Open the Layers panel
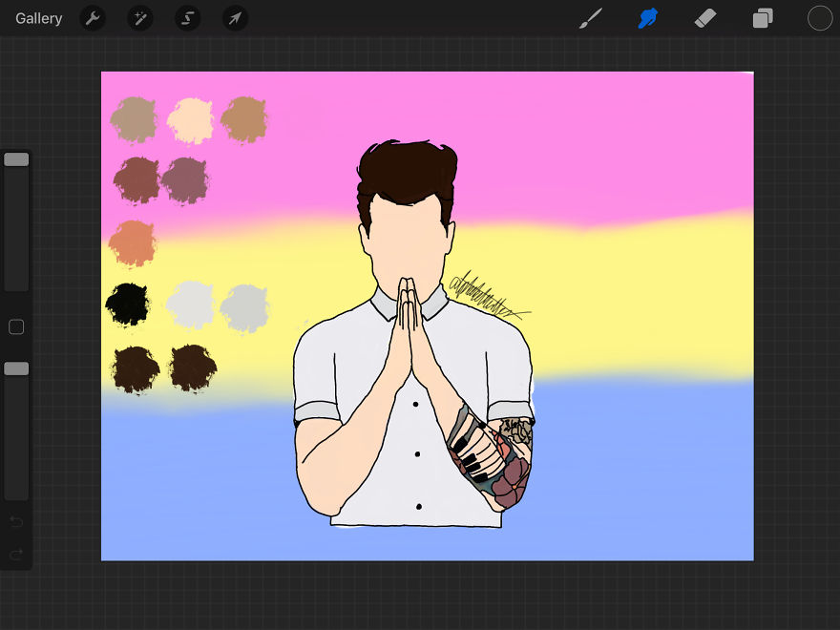The width and height of the screenshot is (840, 630). click(762, 17)
